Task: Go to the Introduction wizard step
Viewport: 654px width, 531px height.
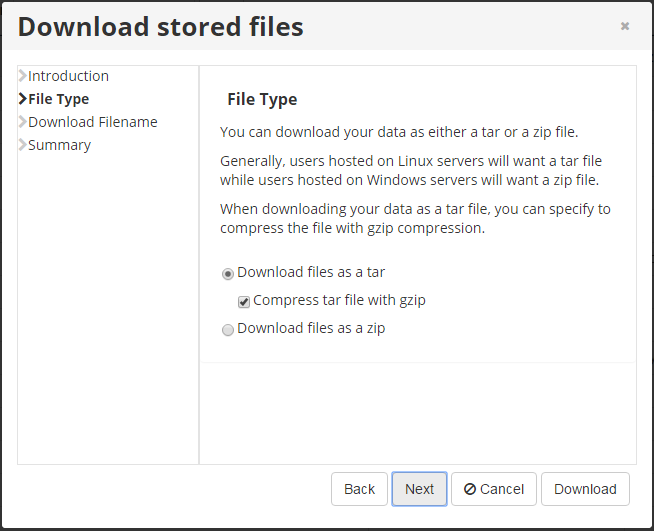Action: pos(68,76)
